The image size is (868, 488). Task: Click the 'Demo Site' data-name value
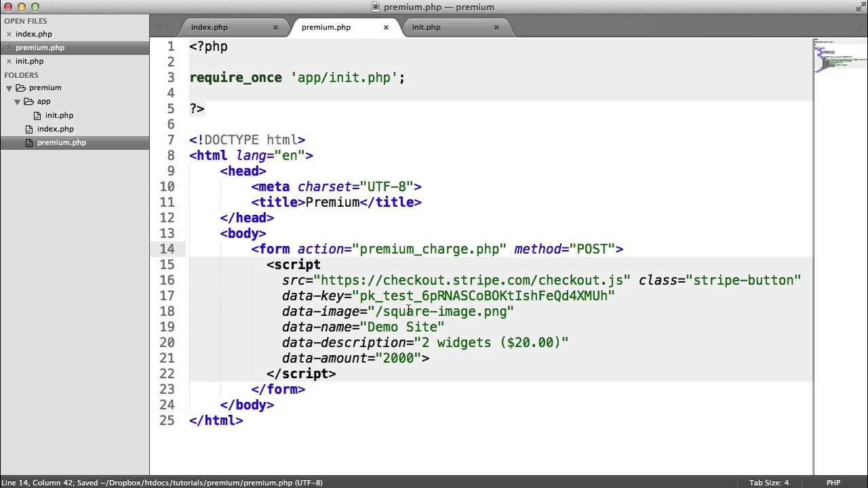tap(402, 327)
